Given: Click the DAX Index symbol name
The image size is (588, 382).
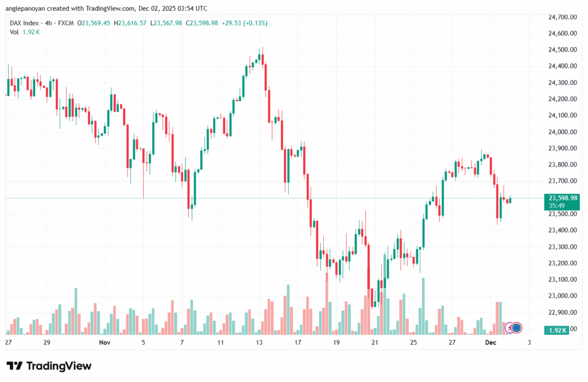Looking at the screenshot, I should point(25,23).
